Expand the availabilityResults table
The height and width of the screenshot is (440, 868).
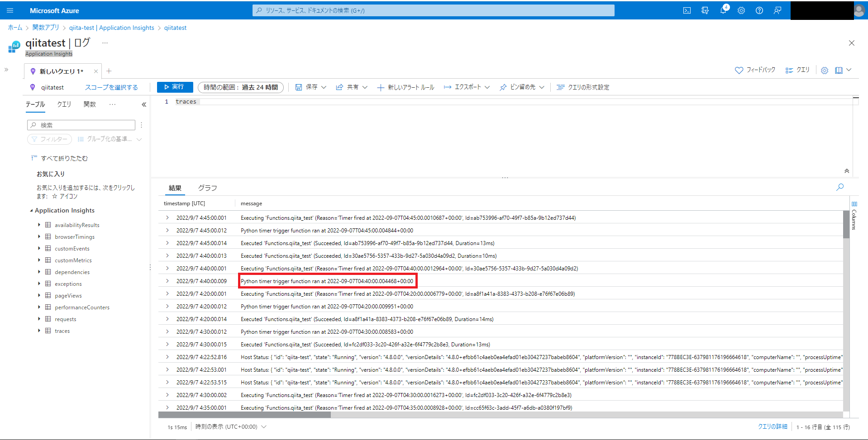[x=39, y=225]
